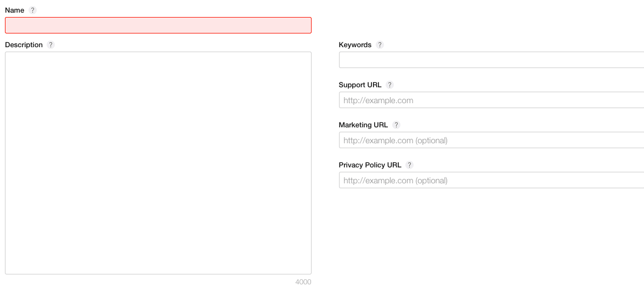Select the Keywords input box
This screenshot has width=644, height=292.
click(x=491, y=60)
